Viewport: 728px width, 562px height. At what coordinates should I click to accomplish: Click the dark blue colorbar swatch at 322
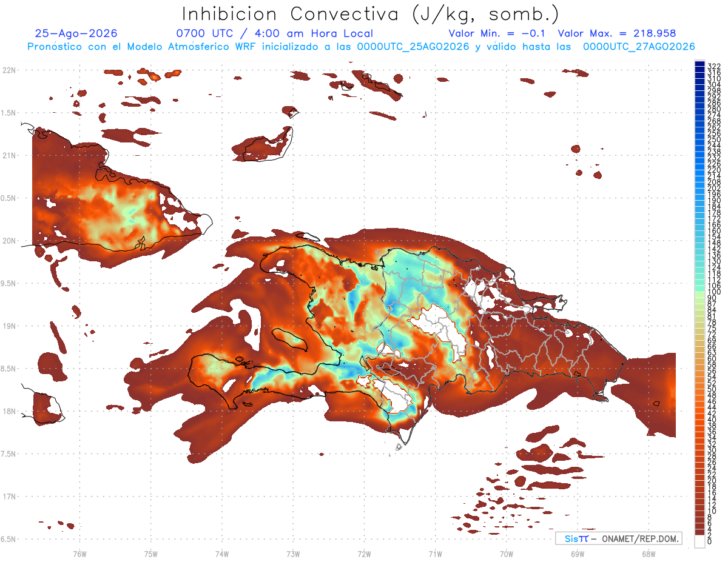[x=699, y=65]
